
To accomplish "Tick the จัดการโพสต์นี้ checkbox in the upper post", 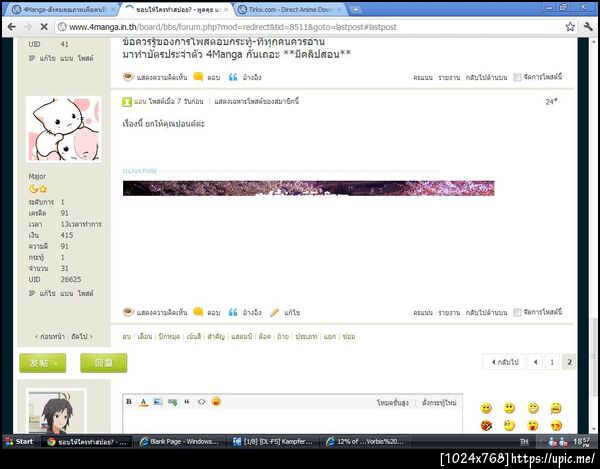I will (517, 77).
